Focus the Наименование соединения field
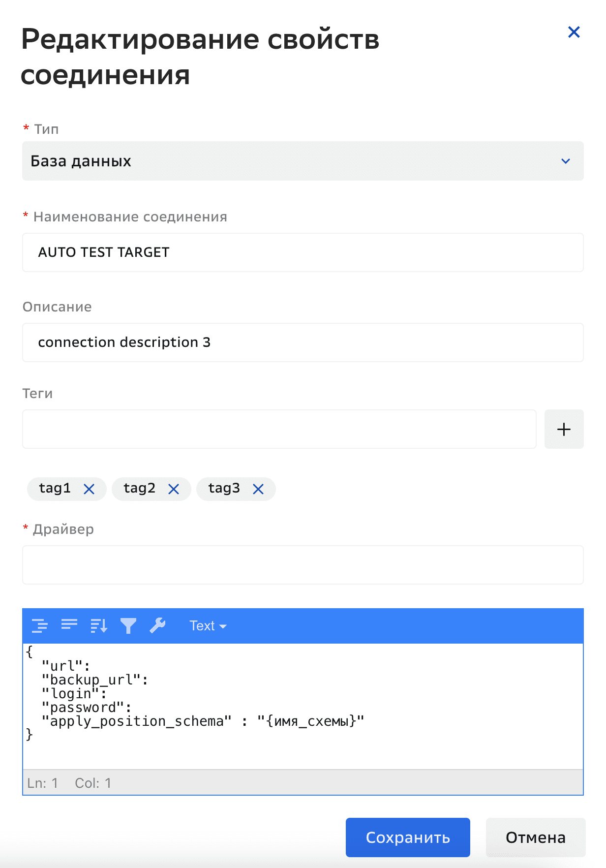The image size is (606, 868). tap(303, 252)
